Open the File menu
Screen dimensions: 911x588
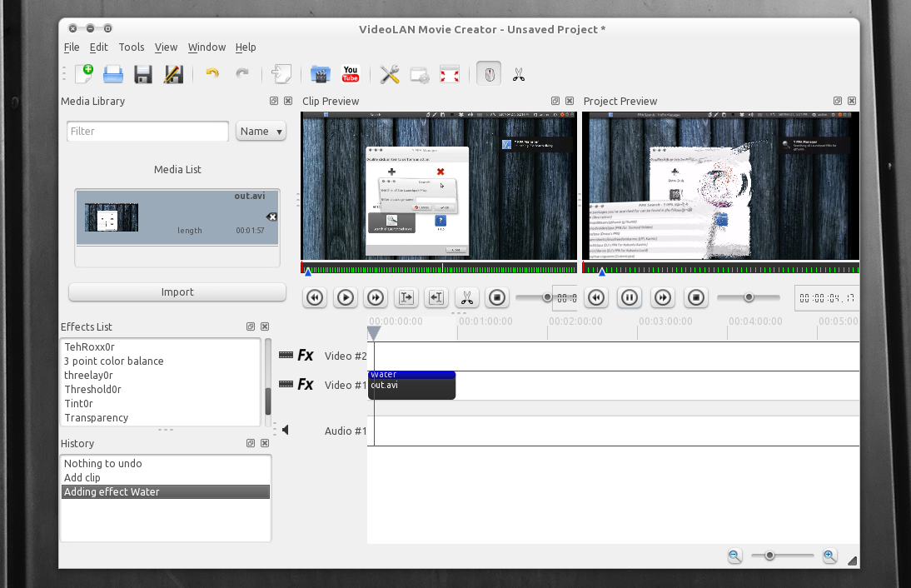click(72, 47)
